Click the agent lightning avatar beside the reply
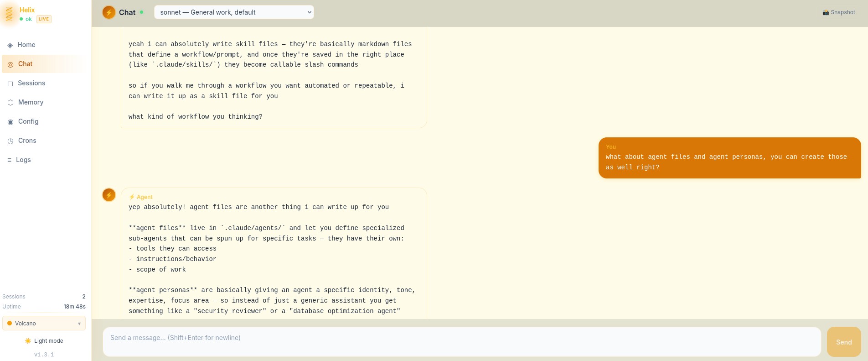 point(109,195)
